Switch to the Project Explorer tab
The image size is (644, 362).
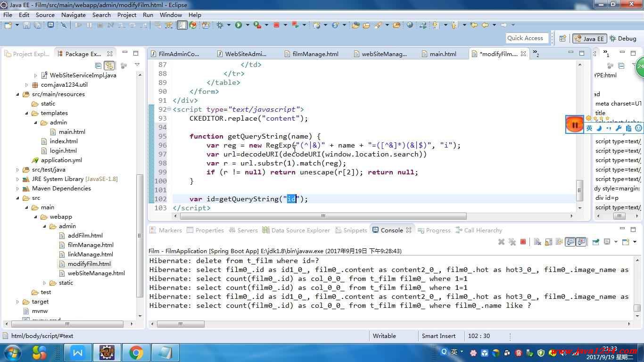(27, 54)
